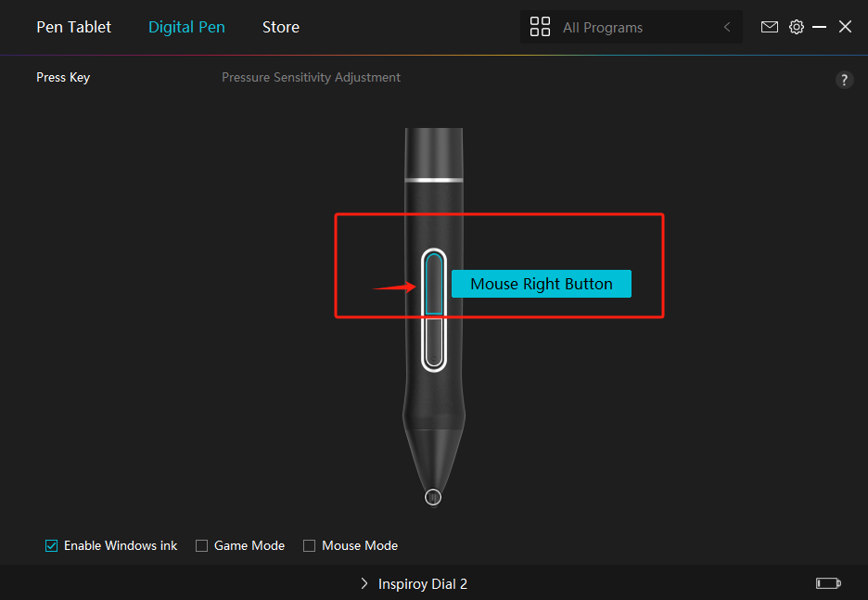Open the Store tab
The height and width of the screenshot is (600, 868).
[281, 27]
